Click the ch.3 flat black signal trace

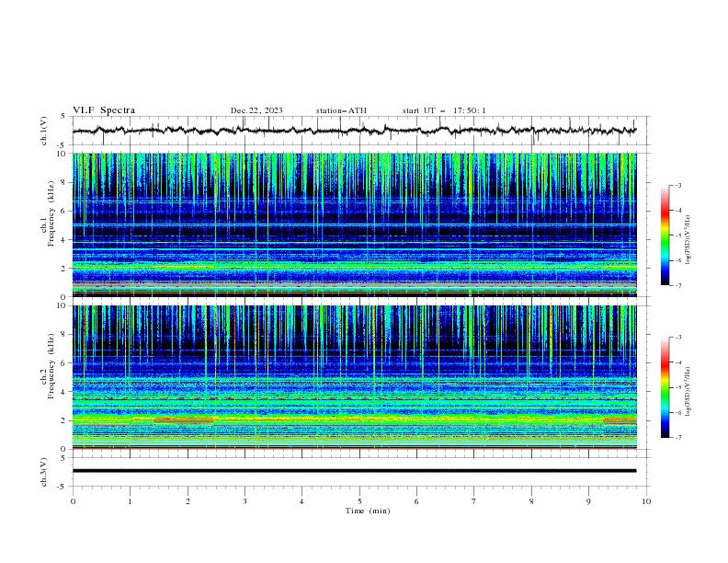point(354,471)
